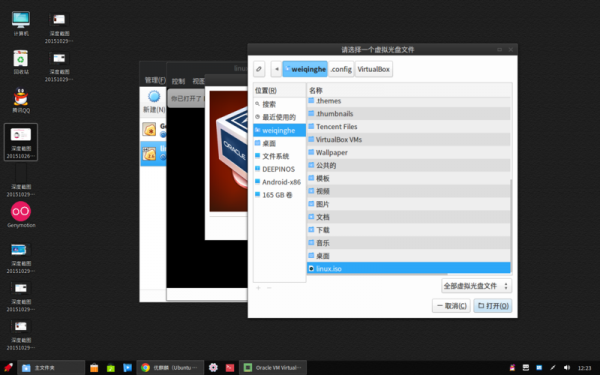Viewport: 600px width, 375px height.
Task: Click the remove bookmark minus button
Action: pyautogui.click(x=269, y=288)
